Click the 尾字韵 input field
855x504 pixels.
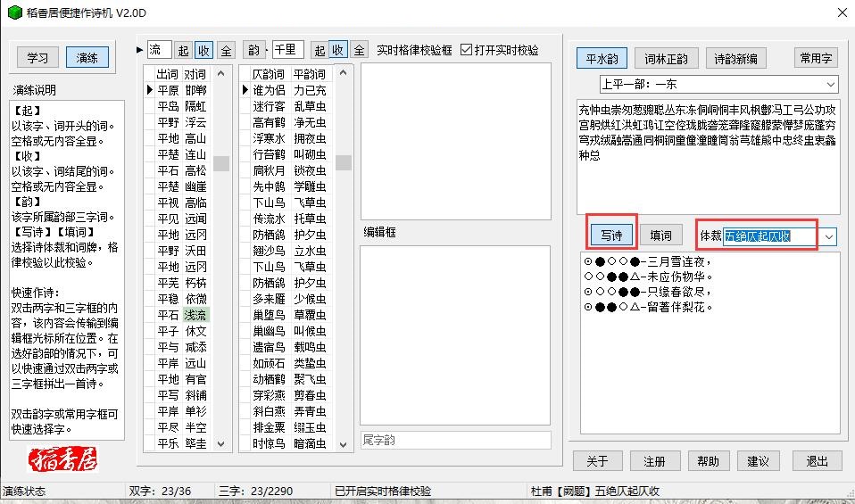coord(455,440)
